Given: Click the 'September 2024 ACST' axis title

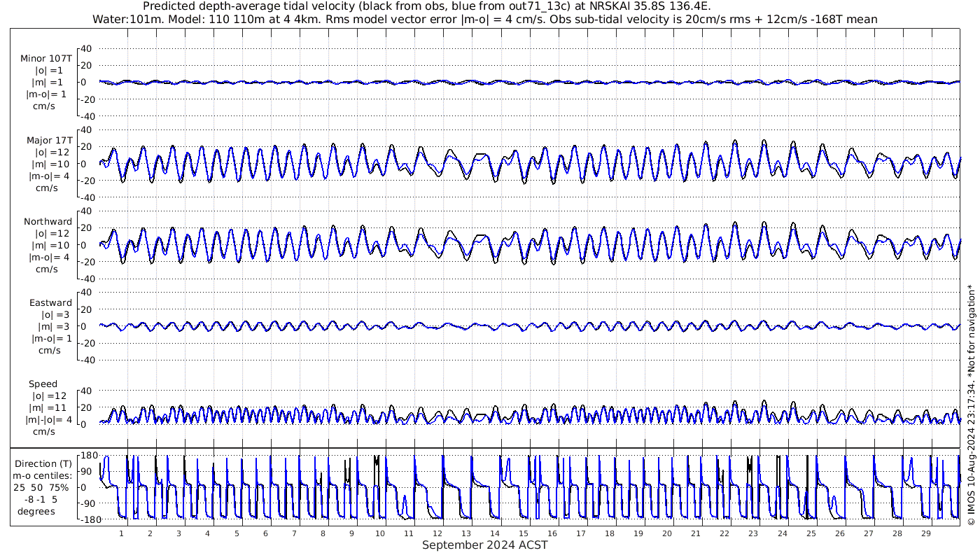Looking at the screenshot, I should click(x=484, y=545).
